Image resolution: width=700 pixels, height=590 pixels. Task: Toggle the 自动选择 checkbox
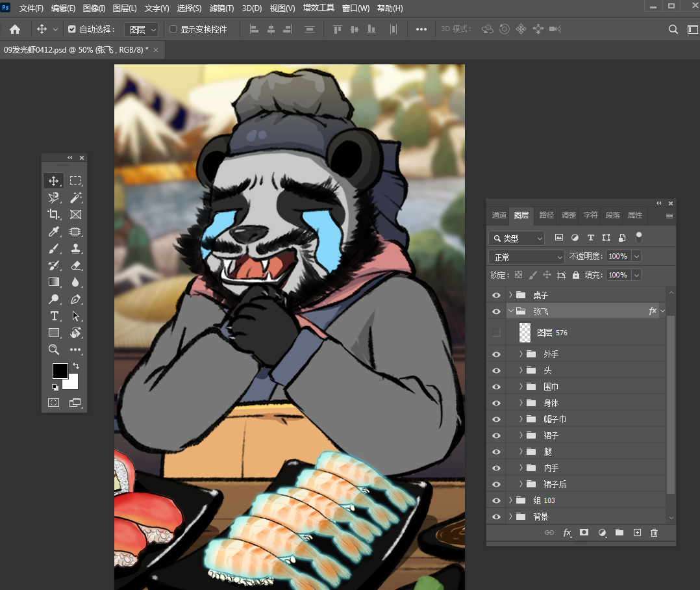72,29
